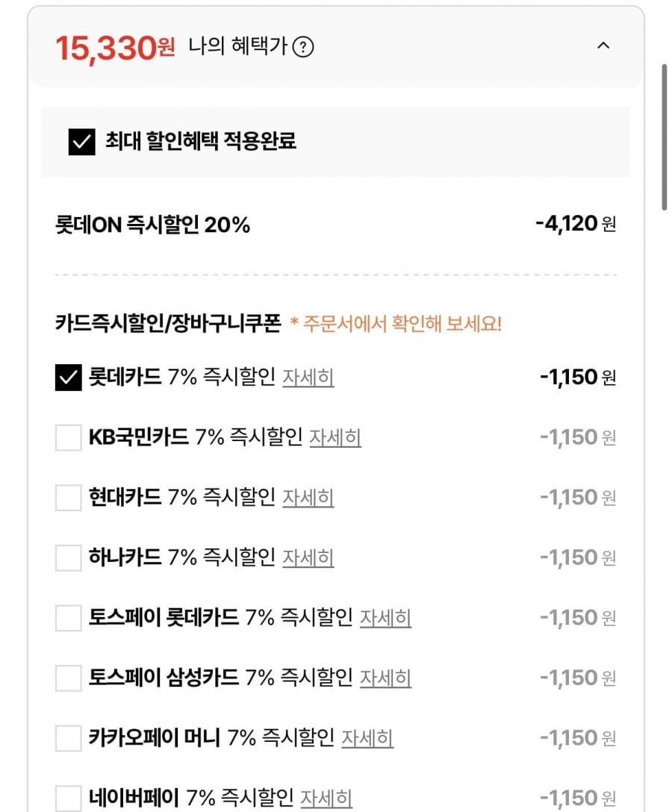This screenshot has height=812, width=672.
Task: Click the vertical scrollbar thumb
Action: 665,138
